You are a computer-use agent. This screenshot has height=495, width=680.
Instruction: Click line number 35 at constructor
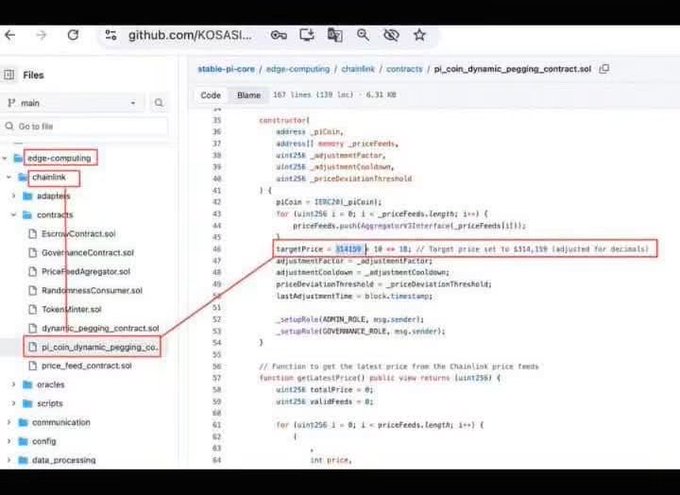pyautogui.click(x=217, y=120)
